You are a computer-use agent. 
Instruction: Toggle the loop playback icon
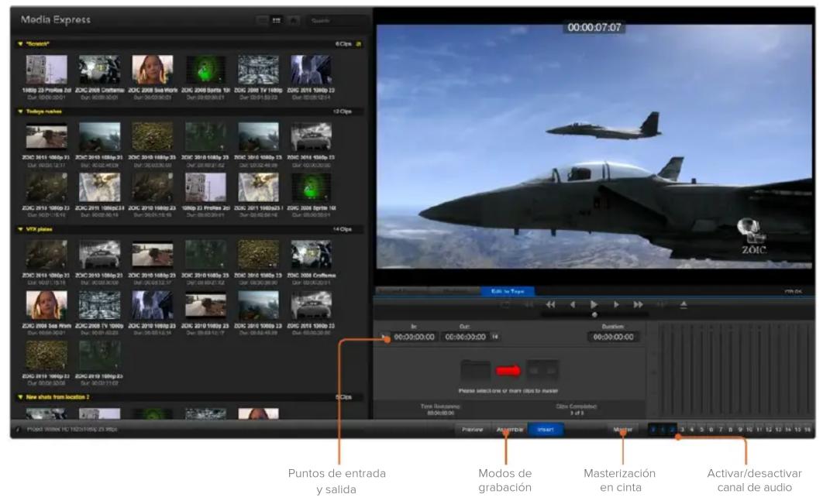pos(505,305)
